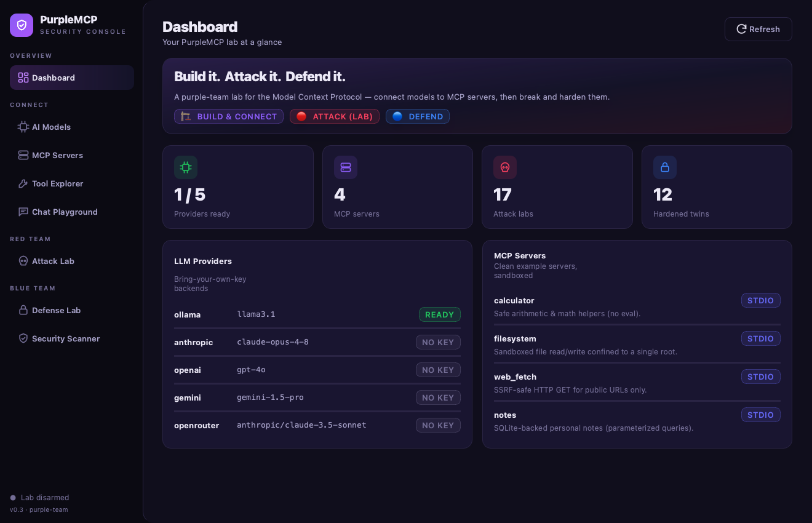Open the Attack Lab section
The width and height of the screenshot is (812, 523).
(72, 261)
